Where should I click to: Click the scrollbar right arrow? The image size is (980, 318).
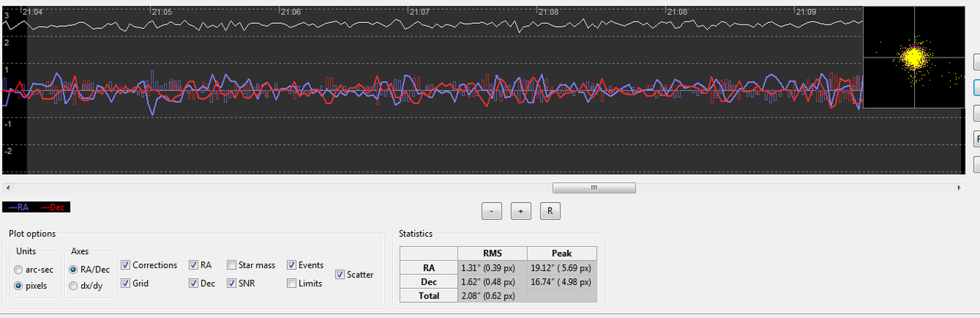click(959, 187)
